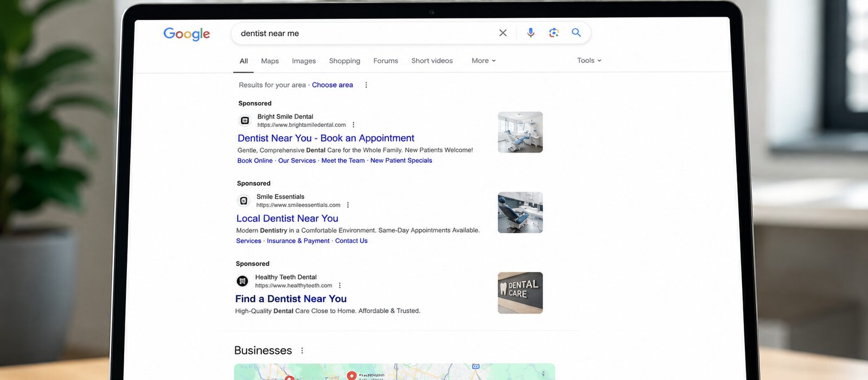Viewport: 868px width, 380px height.
Task: Switch to the Maps tab
Action: coord(270,61)
